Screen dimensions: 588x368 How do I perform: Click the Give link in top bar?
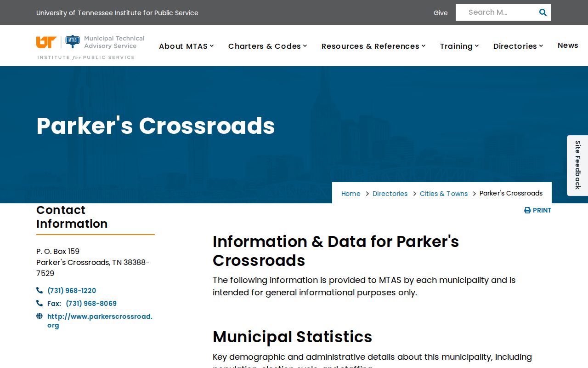441,13
